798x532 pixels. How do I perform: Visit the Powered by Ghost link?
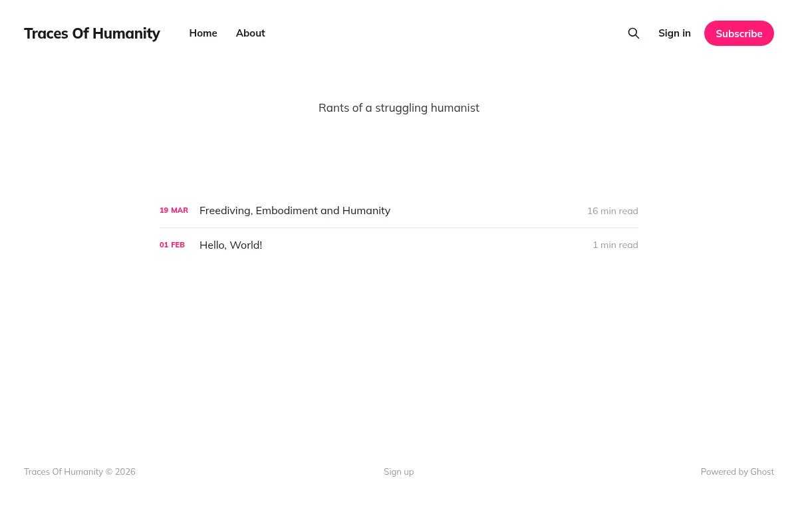pos(737,471)
